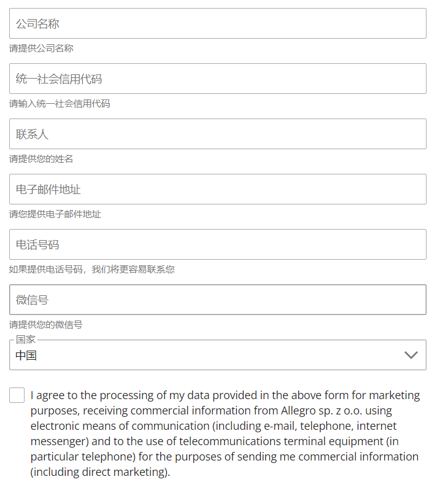Image resolution: width=448 pixels, height=482 pixels.
Task: Activate the 电子邮件地址 email field
Action: (x=217, y=189)
